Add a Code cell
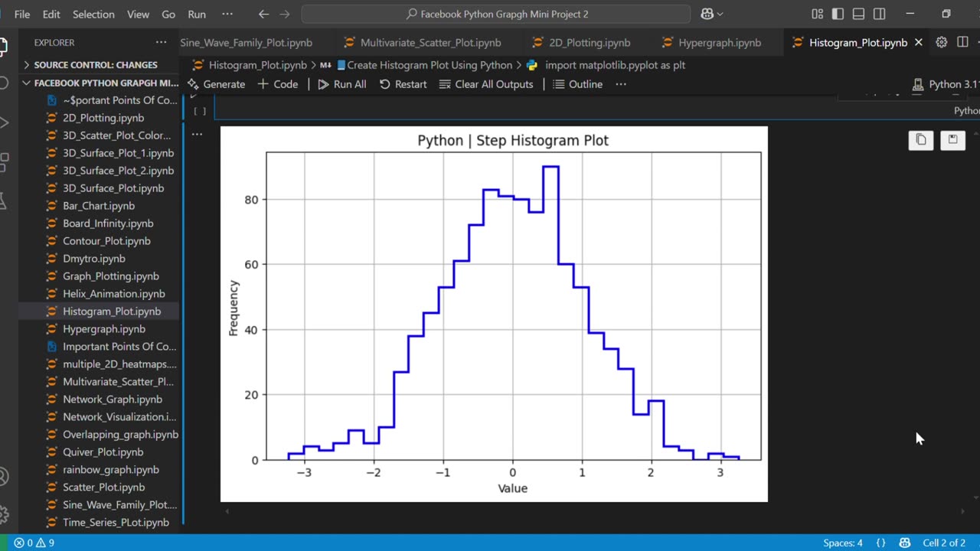The width and height of the screenshot is (980, 551). click(x=278, y=84)
